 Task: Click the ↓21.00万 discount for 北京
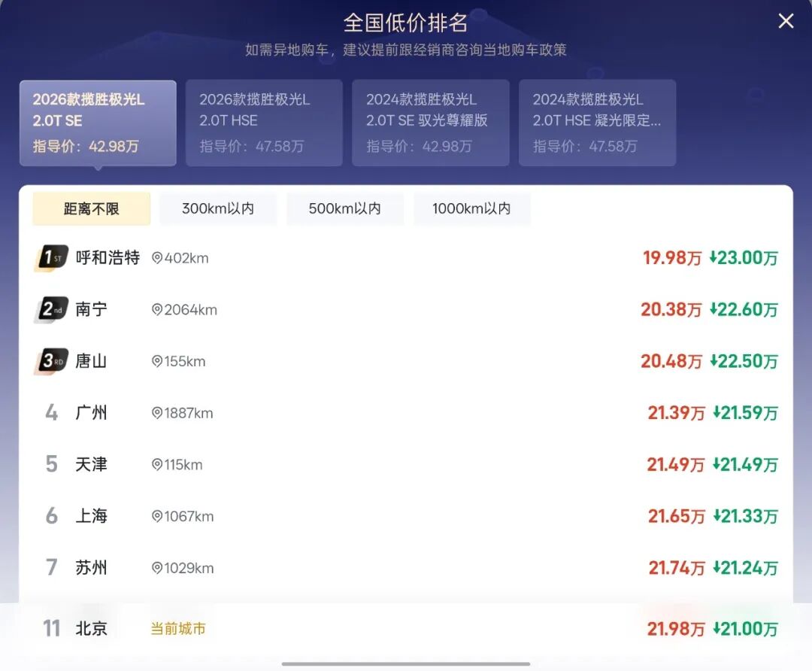745,629
